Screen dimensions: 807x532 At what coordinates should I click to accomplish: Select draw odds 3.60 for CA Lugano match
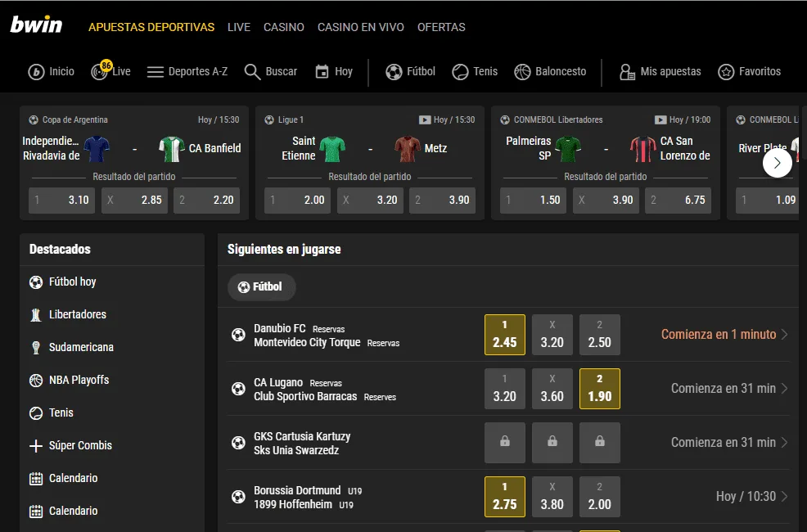point(552,389)
